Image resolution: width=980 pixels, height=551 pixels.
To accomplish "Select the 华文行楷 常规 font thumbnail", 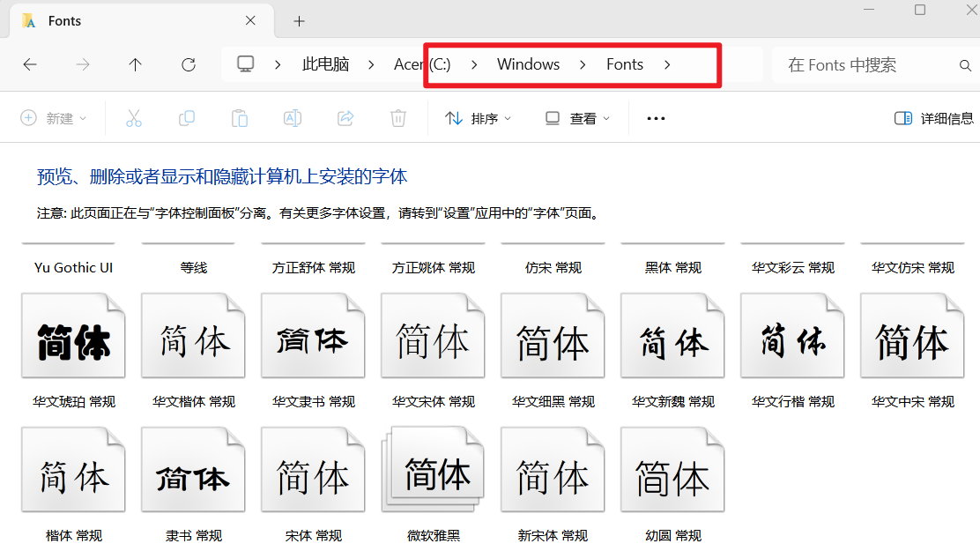I will coord(792,336).
